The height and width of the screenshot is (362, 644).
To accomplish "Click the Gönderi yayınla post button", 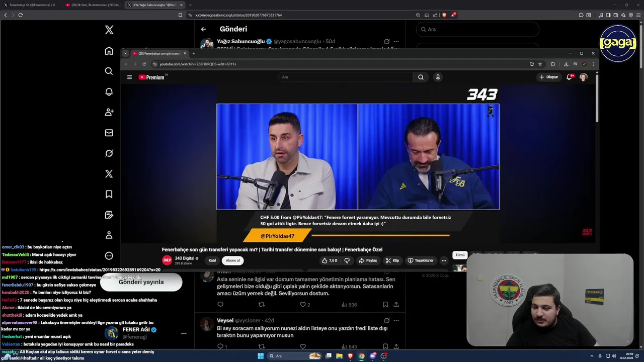I will click(141, 283).
